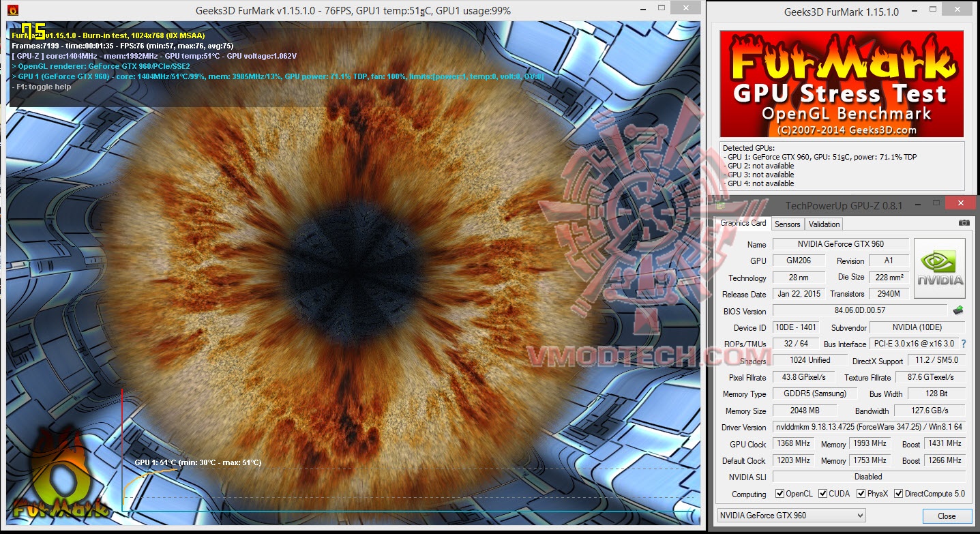The height and width of the screenshot is (534, 980).
Task: Switch to the Sensors tab
Action: 787,224
